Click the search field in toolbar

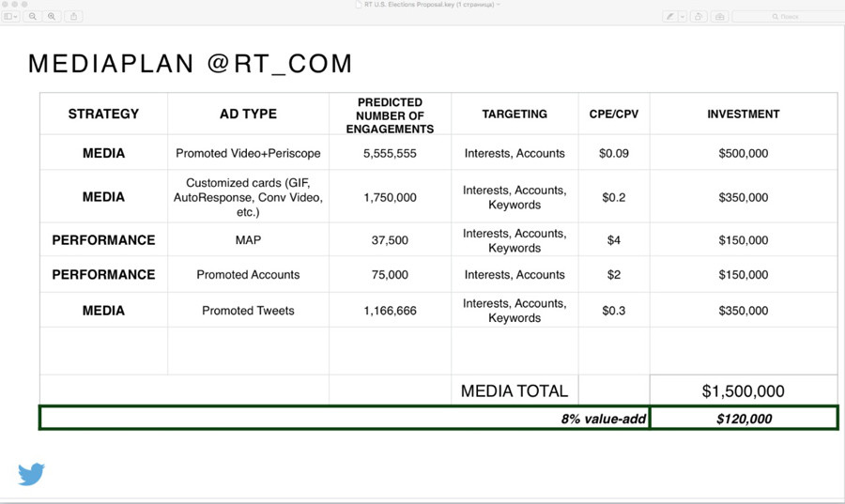[x=789, y=17]
